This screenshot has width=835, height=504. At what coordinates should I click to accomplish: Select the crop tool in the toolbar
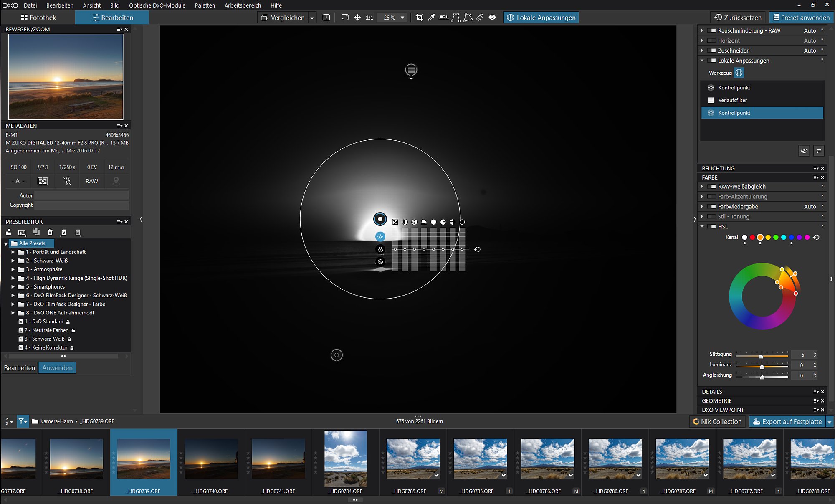tap(420, 18)
